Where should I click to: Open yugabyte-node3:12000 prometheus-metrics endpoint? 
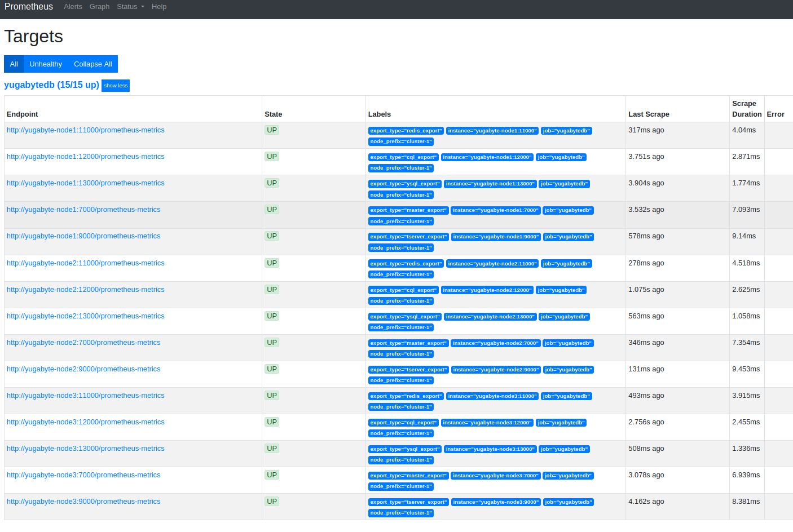(86, 422)
